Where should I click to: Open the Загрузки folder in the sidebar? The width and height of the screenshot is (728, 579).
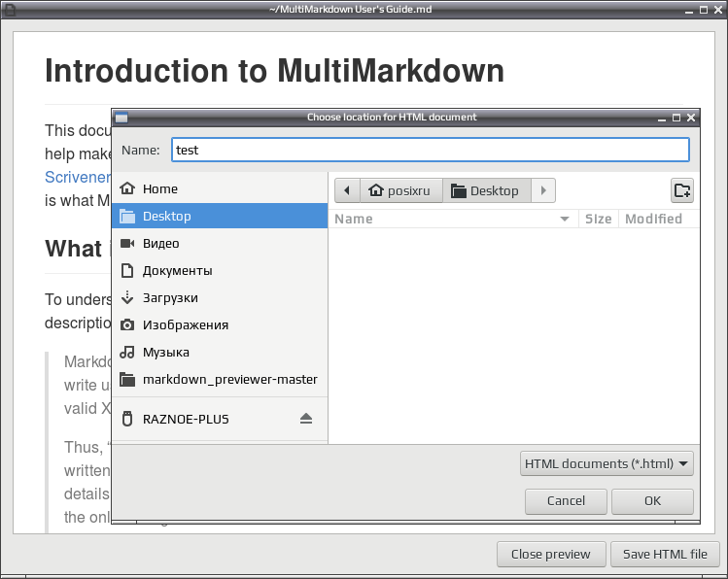coord(220,297)
